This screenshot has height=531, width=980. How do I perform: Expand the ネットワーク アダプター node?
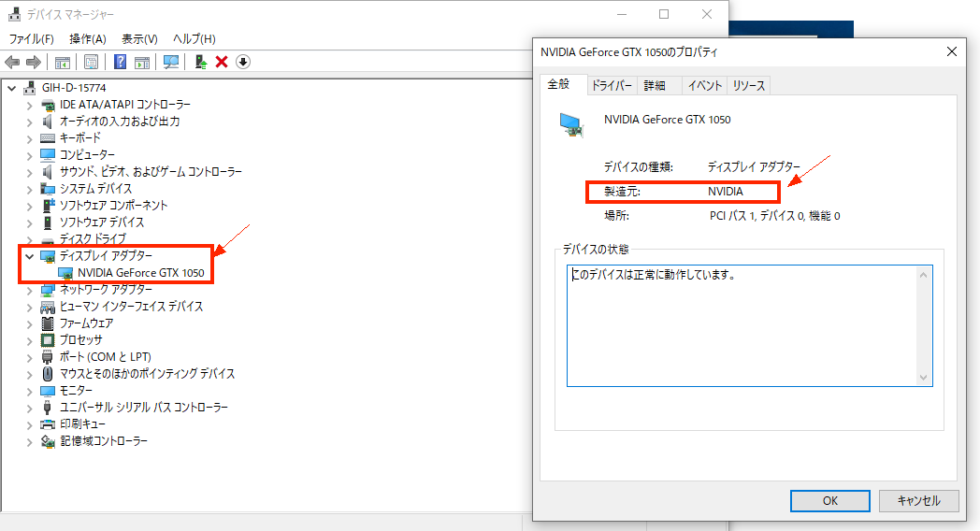(x=29, y=290)
